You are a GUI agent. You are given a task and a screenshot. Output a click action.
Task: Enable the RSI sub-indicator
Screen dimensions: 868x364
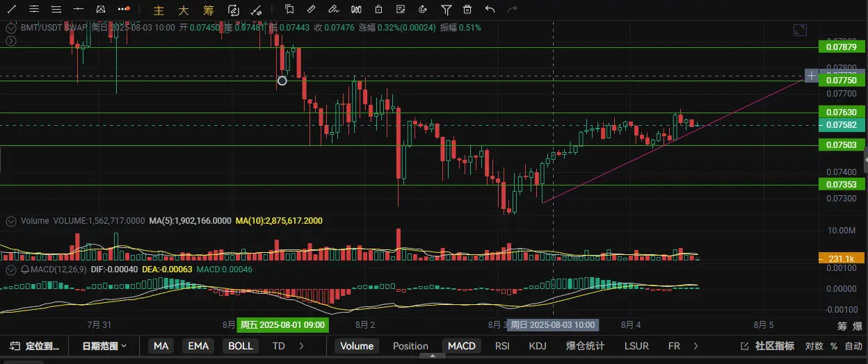(502, 346)
